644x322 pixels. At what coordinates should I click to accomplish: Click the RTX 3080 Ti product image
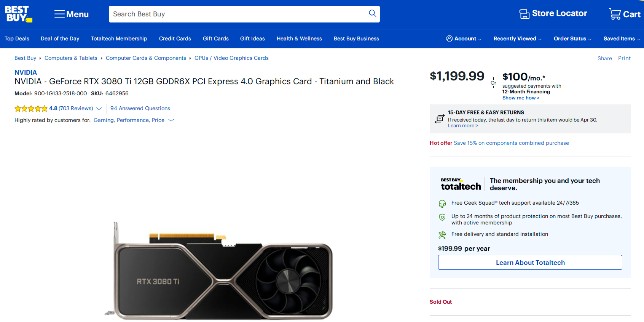223,271
